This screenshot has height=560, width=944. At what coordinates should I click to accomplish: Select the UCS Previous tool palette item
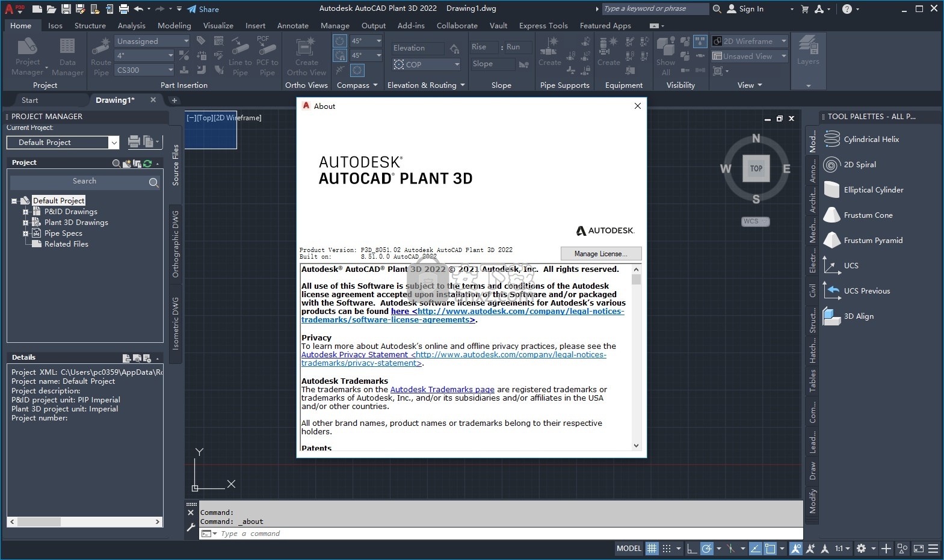pos(857,291)
